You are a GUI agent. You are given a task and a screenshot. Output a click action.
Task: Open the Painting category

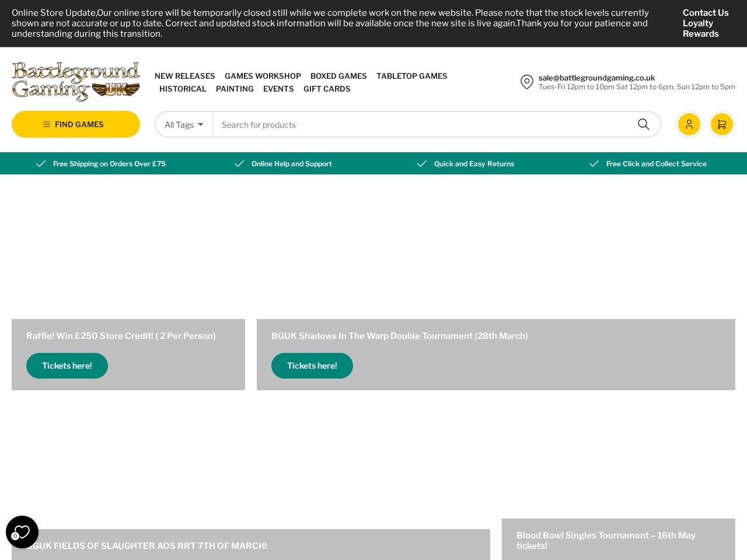pyautogui.click(x=235, y=89)
